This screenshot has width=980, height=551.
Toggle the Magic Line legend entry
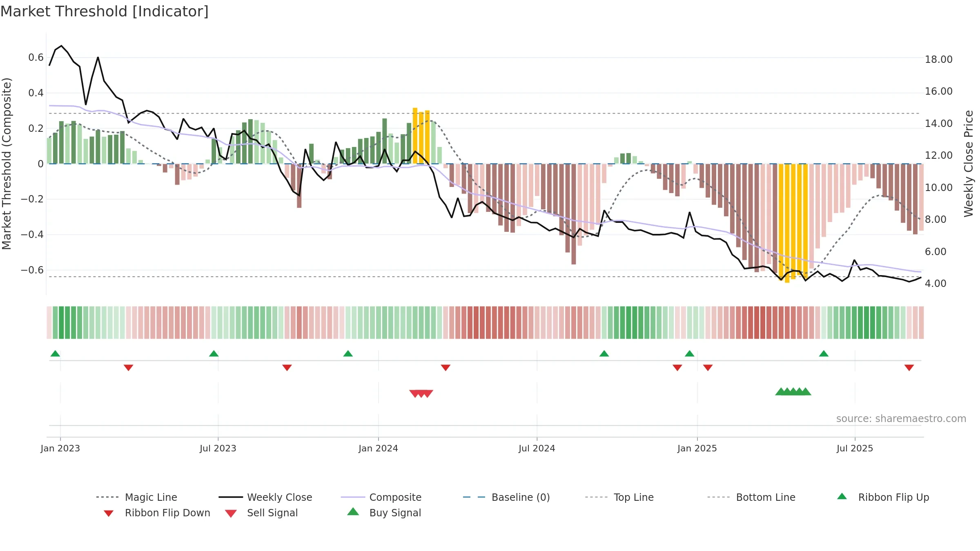136,497
